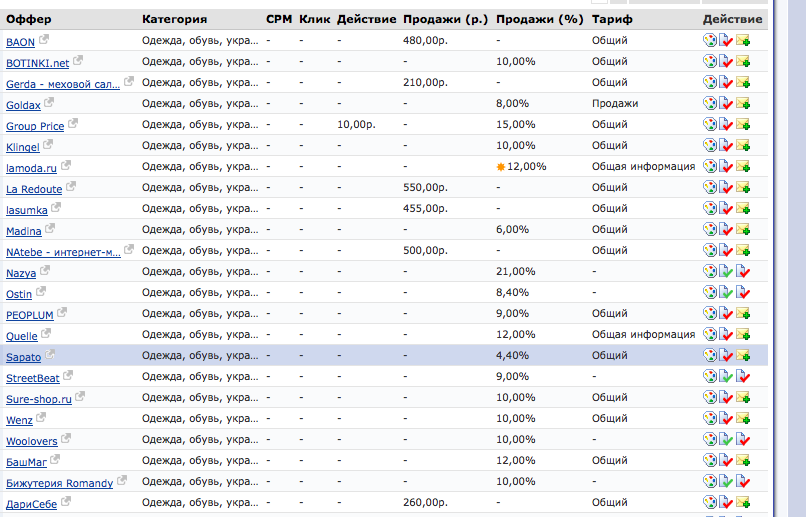806x517 pixels.
Task: Click red-check document icon in lasumka row
Action: coord(726,208)
